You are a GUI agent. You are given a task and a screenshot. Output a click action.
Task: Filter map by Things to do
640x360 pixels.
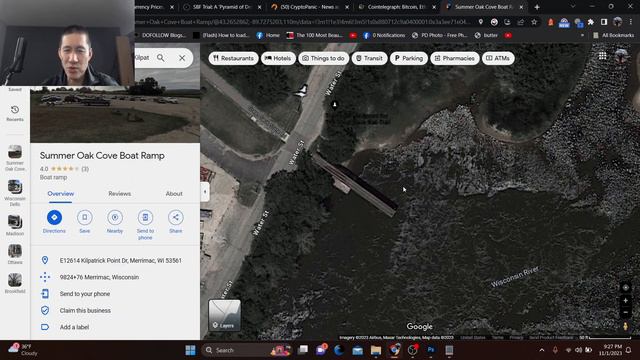[x=324, y=58]
